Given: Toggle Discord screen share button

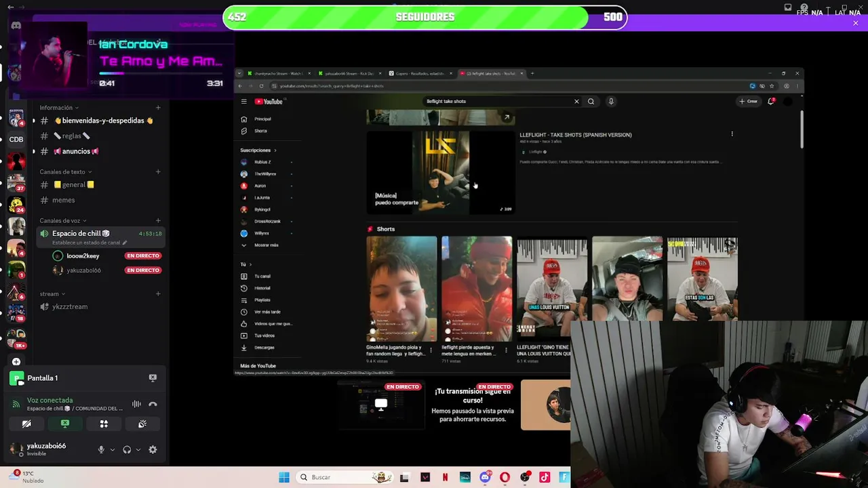Looking at the screenshot, I should 65,424.
